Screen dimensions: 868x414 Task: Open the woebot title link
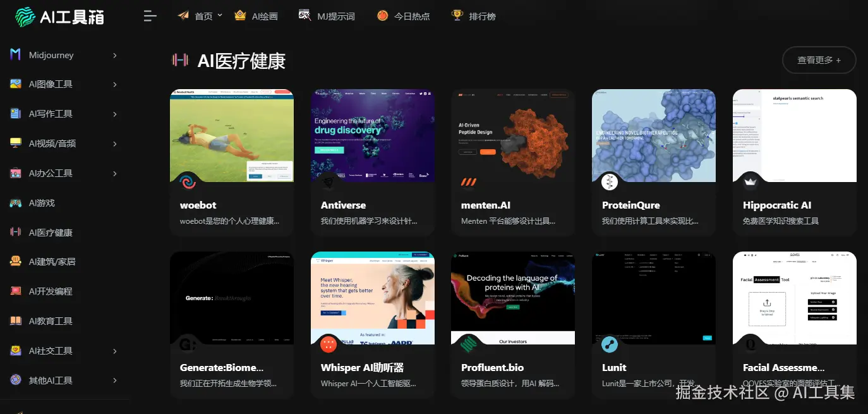click(x=198, y=205)
